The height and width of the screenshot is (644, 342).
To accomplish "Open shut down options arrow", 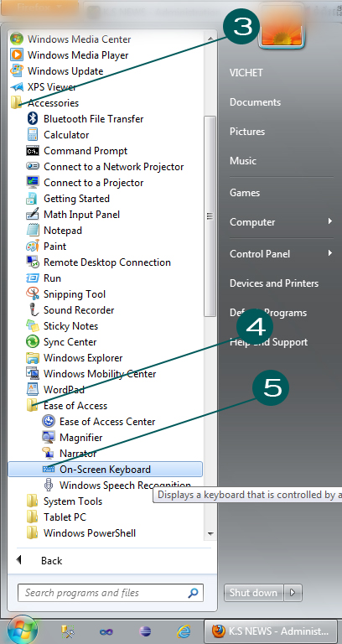I will pyautogui.click(x=293, y=593).
